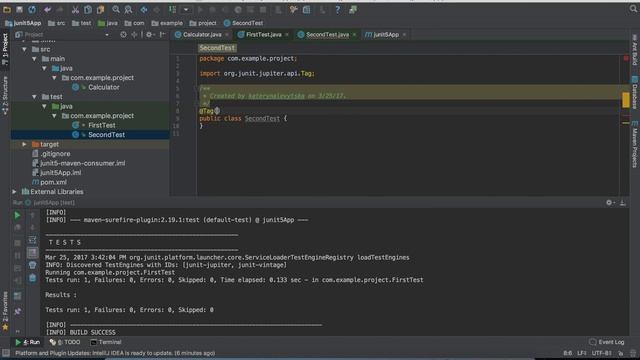The image size is (640, 360).
Task: Select .gitignore in the Project tree
Action: (56, 154)
